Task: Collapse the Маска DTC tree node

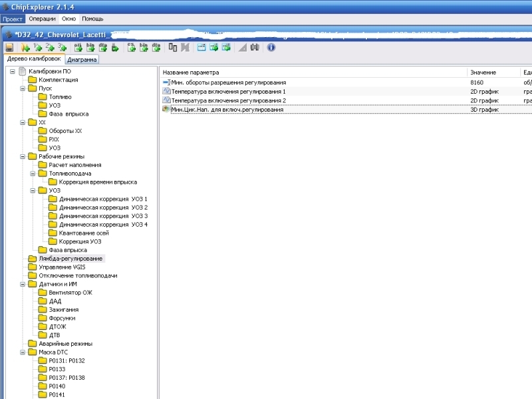Action: [x=23, y=352]
